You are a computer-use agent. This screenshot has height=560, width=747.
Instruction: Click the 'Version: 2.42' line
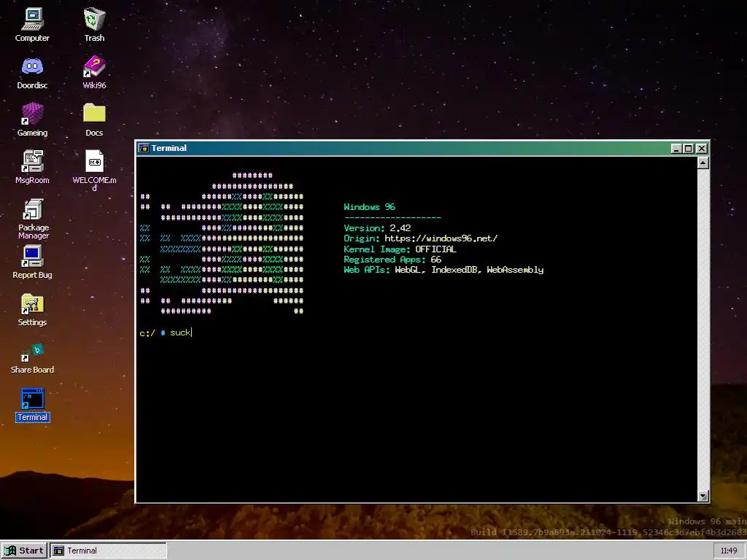377,228
